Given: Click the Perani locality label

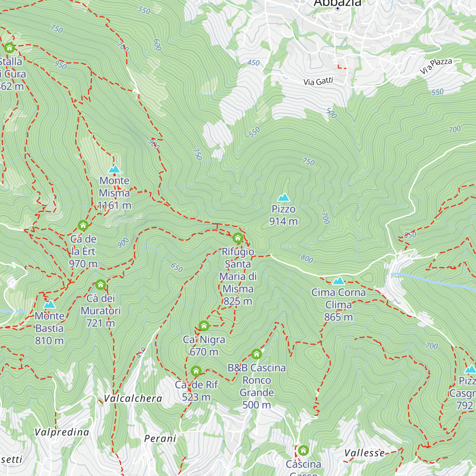Looking at the screenshot, I should click(160, 439).
